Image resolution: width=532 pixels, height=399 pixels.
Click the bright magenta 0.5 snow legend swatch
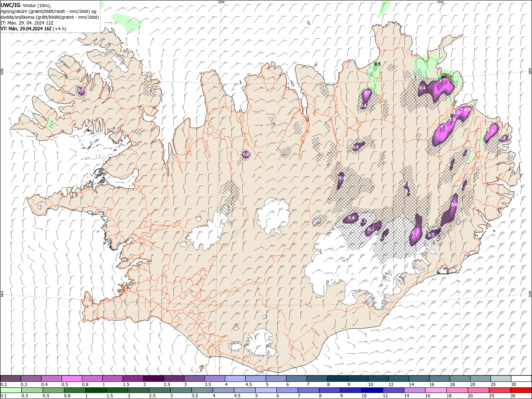(x=71, y=379)
